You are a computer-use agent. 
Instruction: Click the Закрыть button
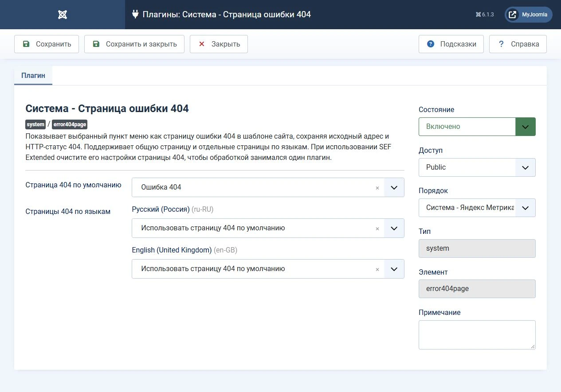[x=219, y=44]
